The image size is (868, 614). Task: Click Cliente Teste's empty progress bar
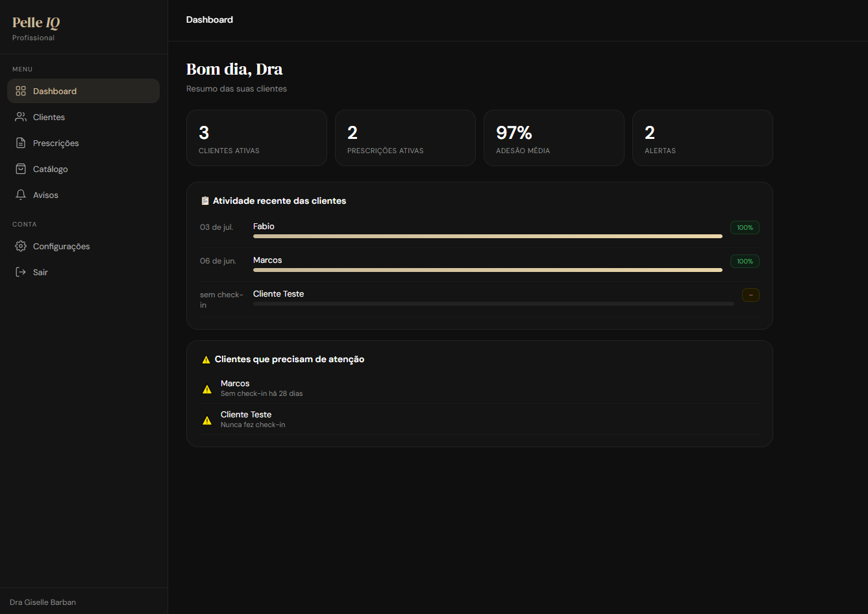[x=493, y=304]
